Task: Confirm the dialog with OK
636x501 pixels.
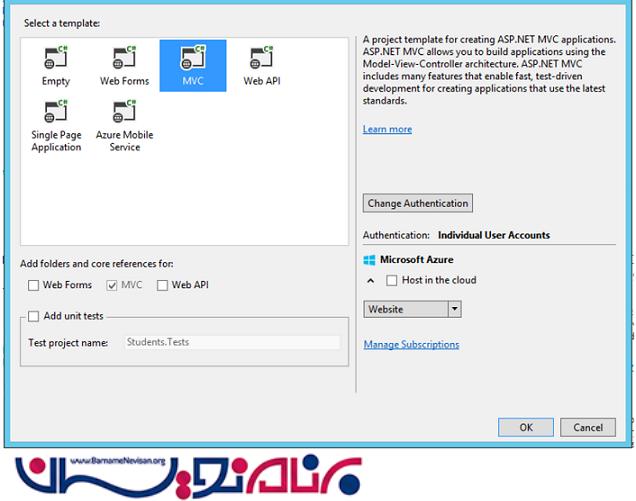Action: pyautogui.click(x=526, y=427)
